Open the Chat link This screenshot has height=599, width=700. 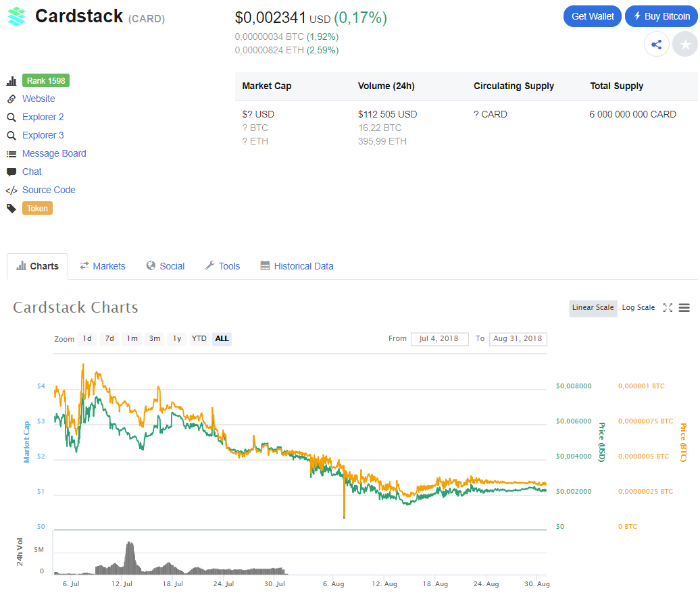point(32,172)
